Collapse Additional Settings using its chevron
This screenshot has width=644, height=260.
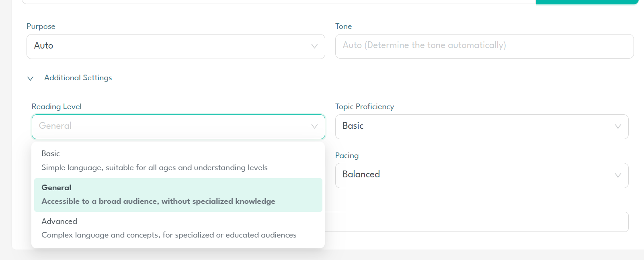[x=30, y=78]
